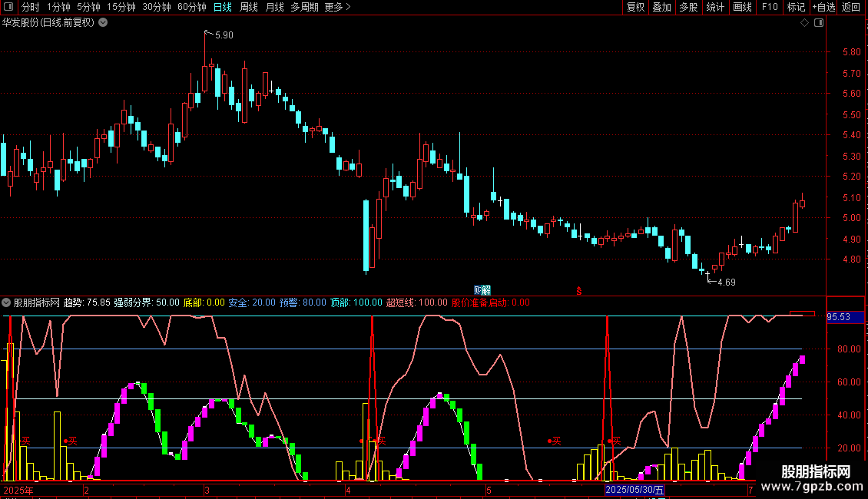
Task: Click the red S marker icon
Action: coord(579,290)
